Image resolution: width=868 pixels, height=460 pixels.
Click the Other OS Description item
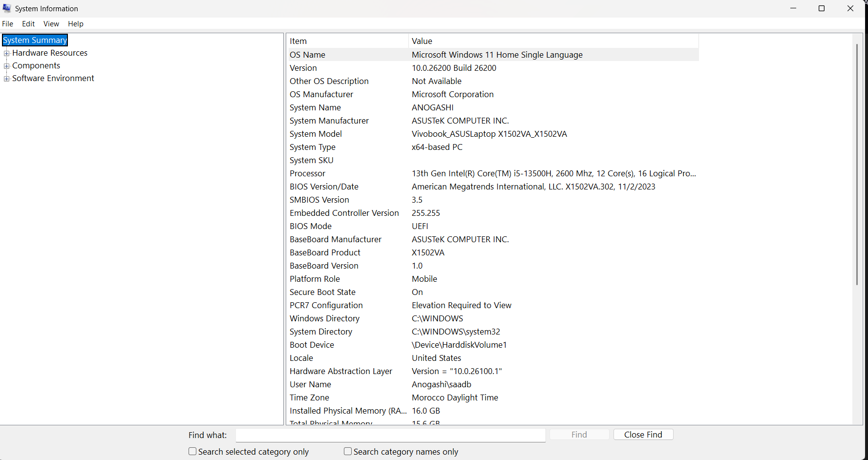329,81
